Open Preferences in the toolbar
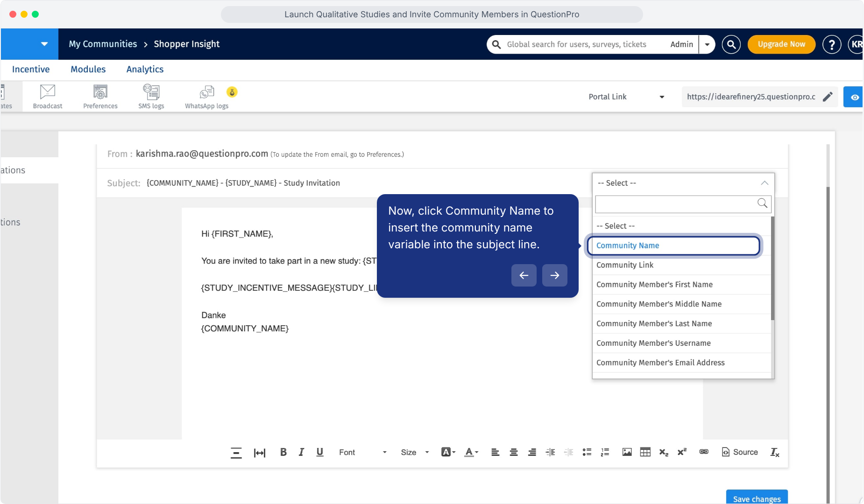 (100, 97)
